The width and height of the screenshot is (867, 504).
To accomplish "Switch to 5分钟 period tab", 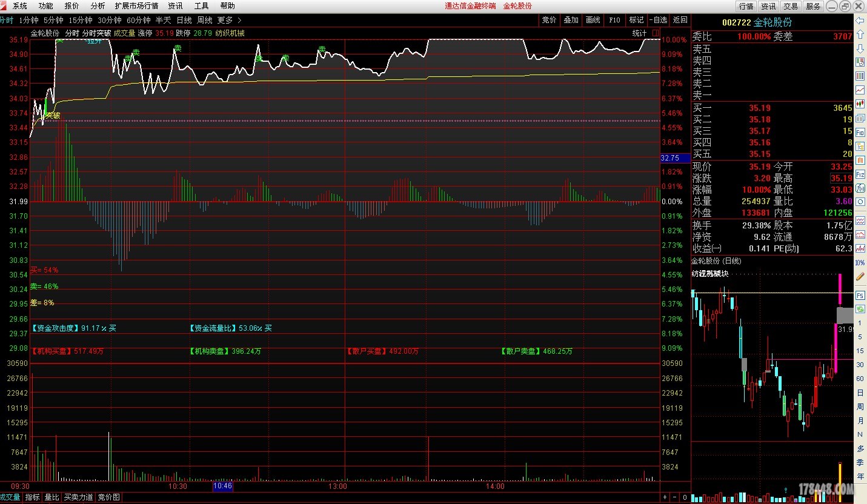I will point(53,20).
